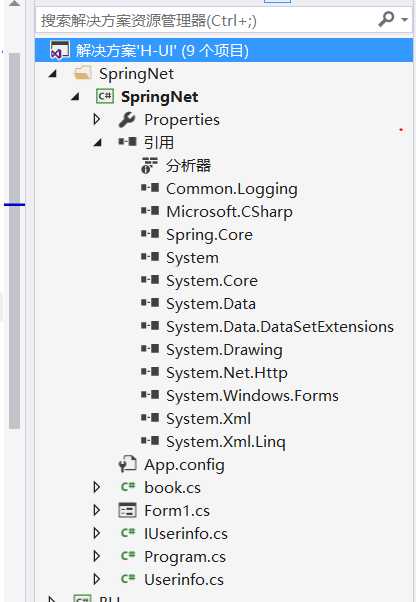Click the System.Windows.Forms reference icon

150,394
